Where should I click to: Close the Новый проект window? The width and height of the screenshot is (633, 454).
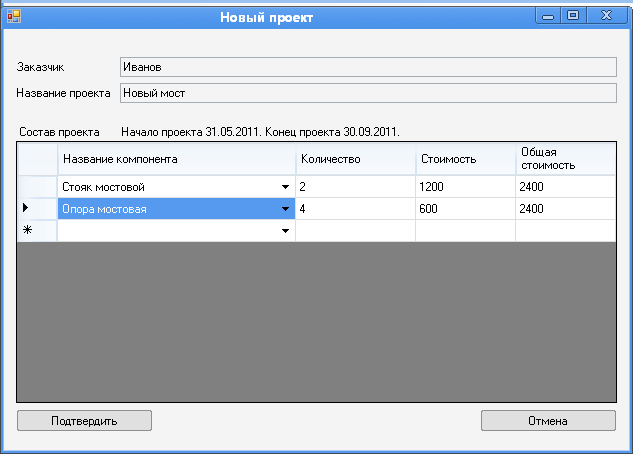click(606, 16)
